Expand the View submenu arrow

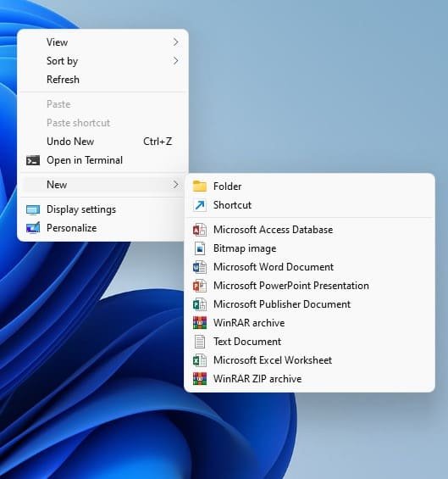point(175,42)
